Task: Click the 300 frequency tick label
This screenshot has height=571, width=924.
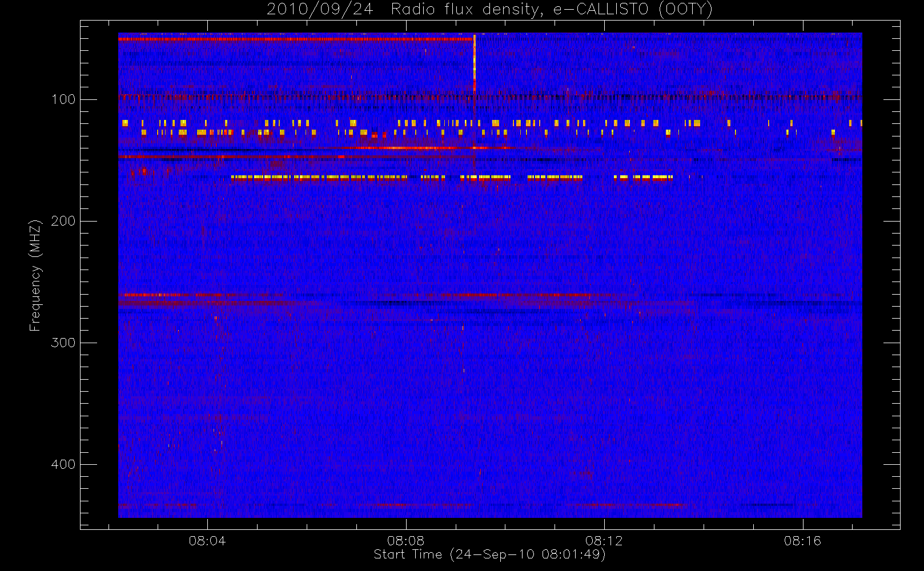Action: point(63,343)
